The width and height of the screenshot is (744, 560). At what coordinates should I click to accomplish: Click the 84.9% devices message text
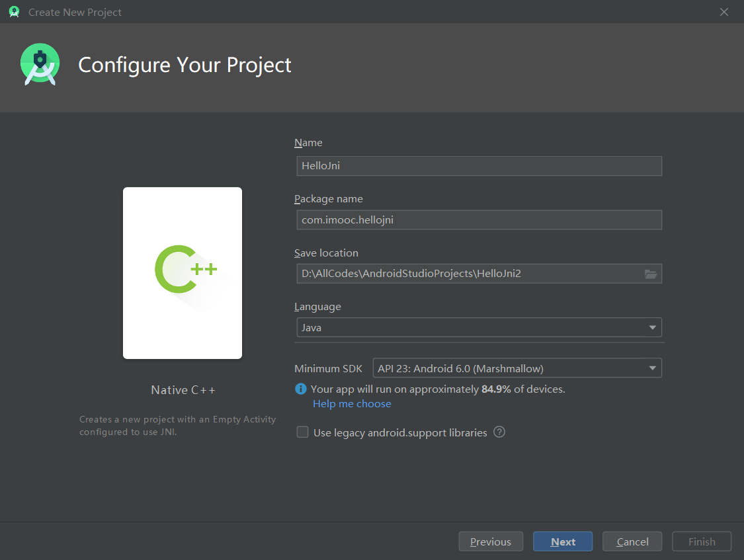438,389
